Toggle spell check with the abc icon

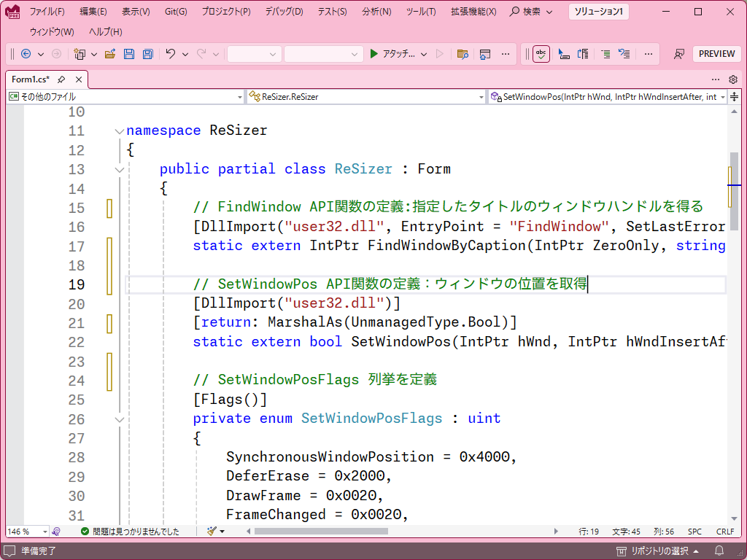click(541, 53)
